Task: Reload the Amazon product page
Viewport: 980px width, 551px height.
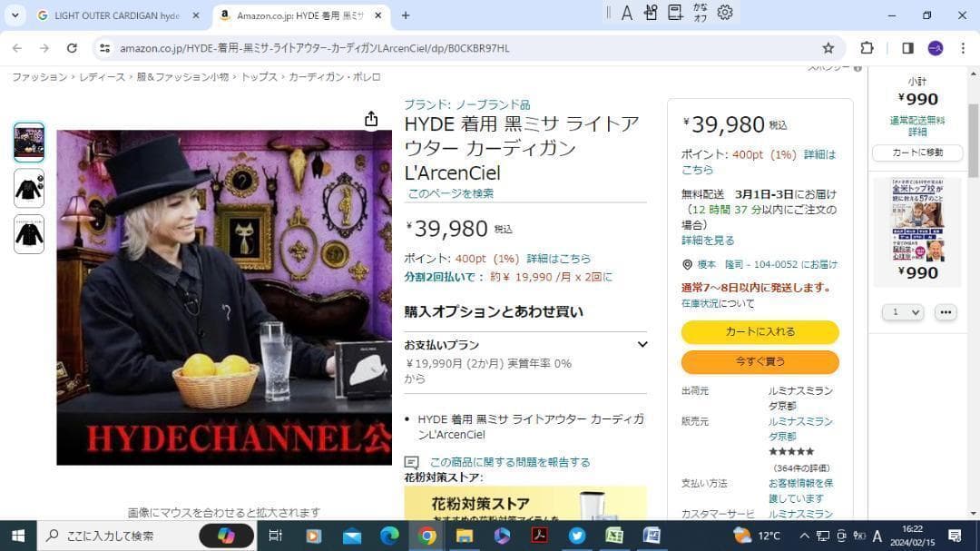Action: coord(72,48)
